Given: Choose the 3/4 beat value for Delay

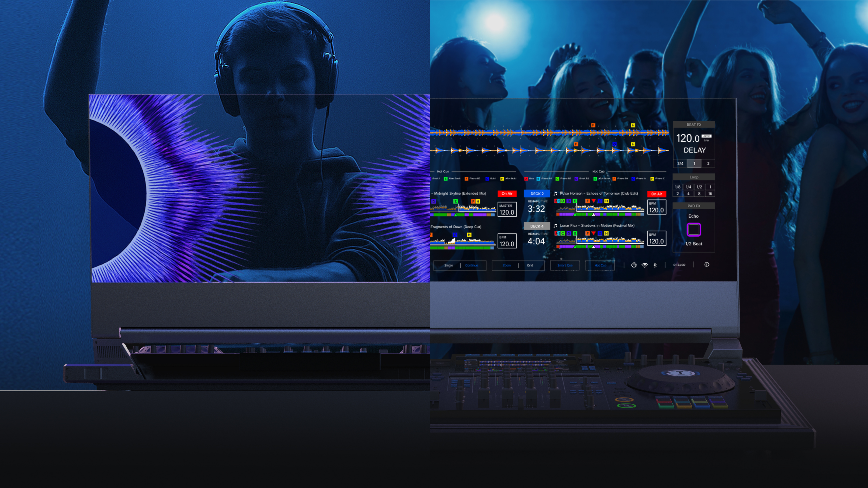Looking at the screenshot, I should click(x=680, y=164).
